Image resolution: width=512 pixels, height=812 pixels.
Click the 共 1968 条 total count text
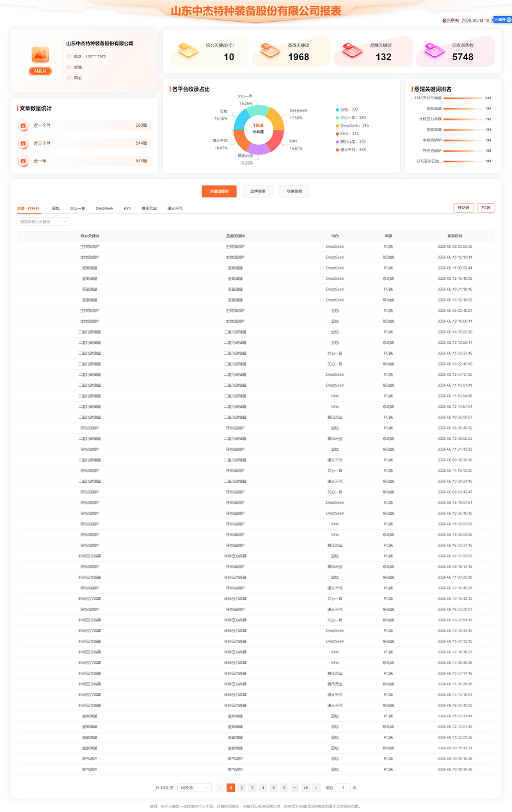[164, 788]
